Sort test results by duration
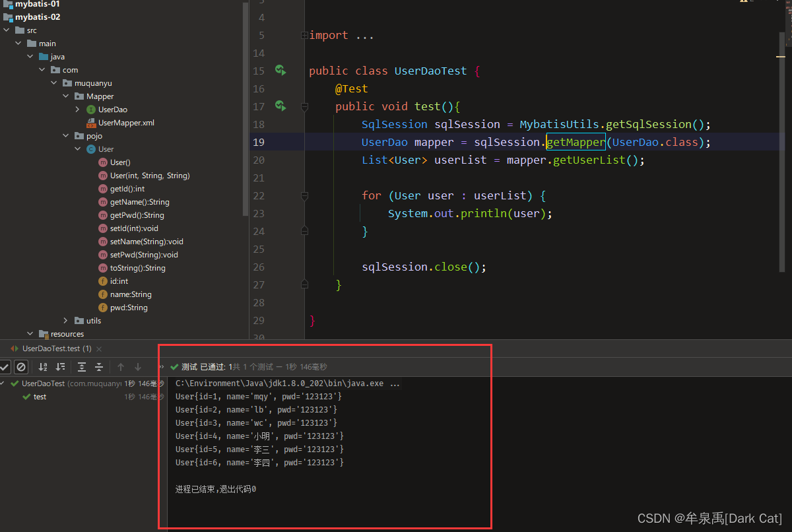The image size is (792, 532). 60,367
